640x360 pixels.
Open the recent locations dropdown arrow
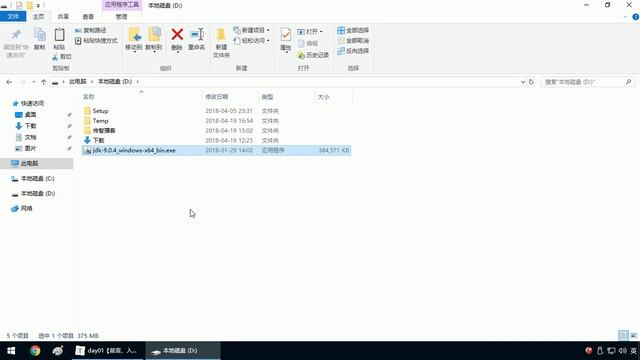pos(33,82)
